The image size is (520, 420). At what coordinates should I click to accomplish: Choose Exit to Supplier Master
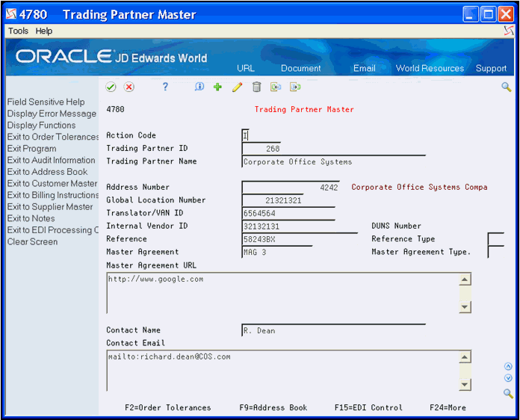click(50, 207)
